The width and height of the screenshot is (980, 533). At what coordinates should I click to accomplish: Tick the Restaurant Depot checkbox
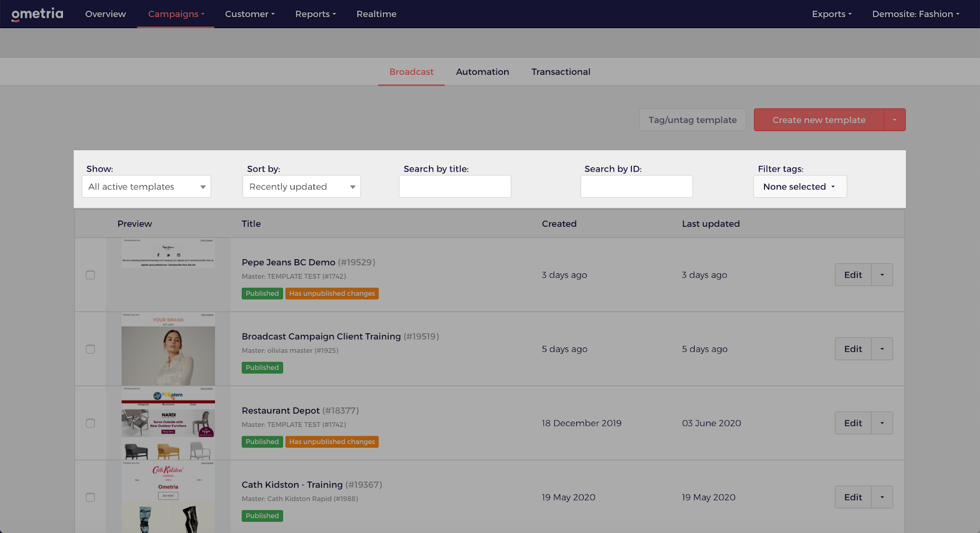[91, 423]
